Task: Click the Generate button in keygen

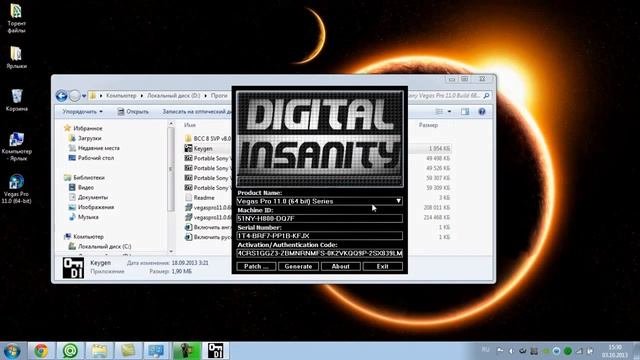Action: tap(298, 267)
